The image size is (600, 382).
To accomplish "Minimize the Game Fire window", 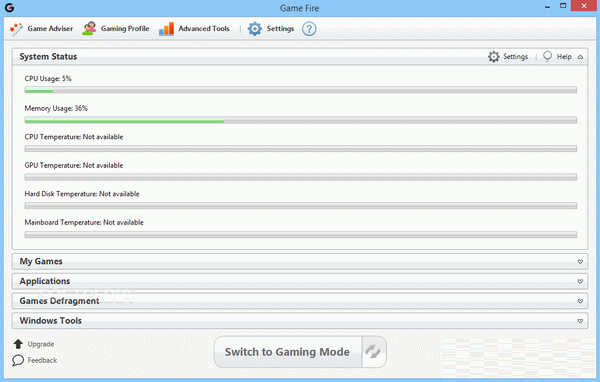I will point(548,6).
